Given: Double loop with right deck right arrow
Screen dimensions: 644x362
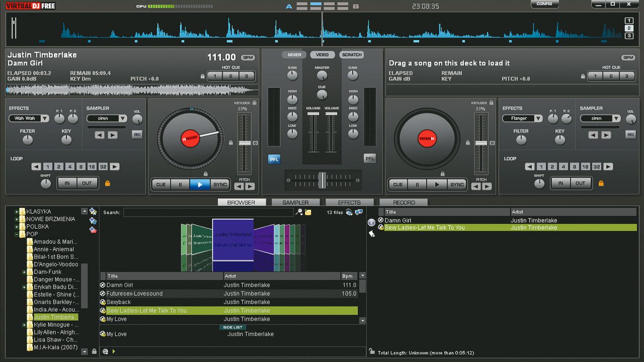Looking at the screenshot, I should pos(608,167).
